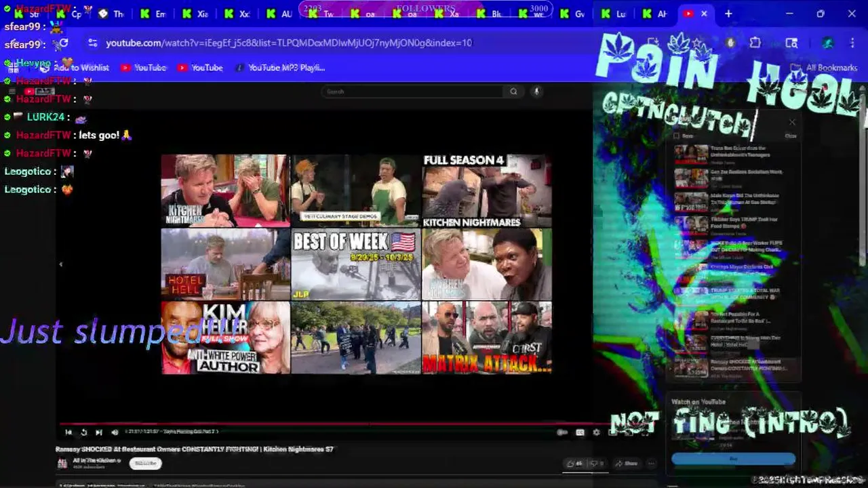Open the culinary stage demos thumbnail
This screenshot has width=868, height=488.
(355, 190)
